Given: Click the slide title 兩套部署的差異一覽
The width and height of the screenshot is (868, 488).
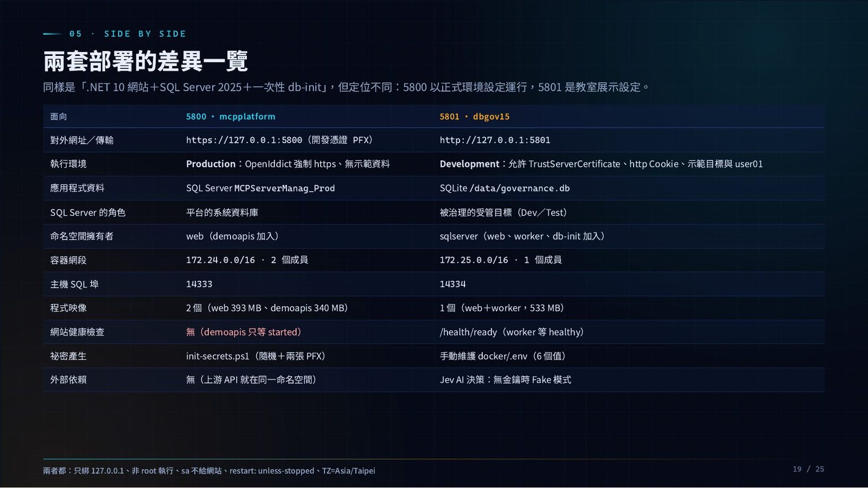Looking at the screenshot, I should click(x=145, y=61).
